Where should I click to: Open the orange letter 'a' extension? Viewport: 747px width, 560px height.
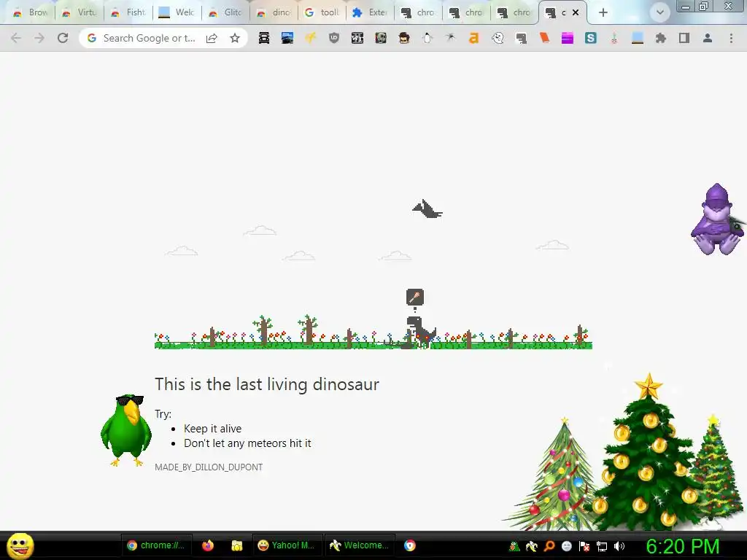(473, 38)
